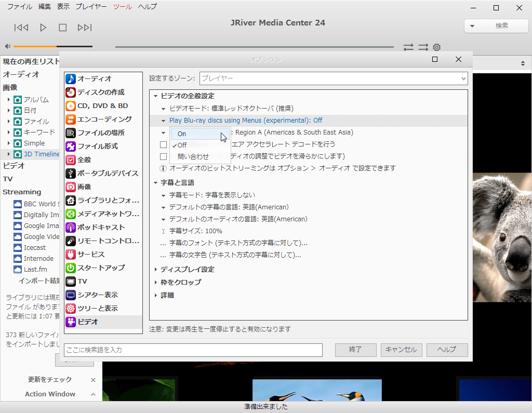Choose Off in Blu-ray menus dropdown
This screenshot has width=532, height=413.
point(200,145)
